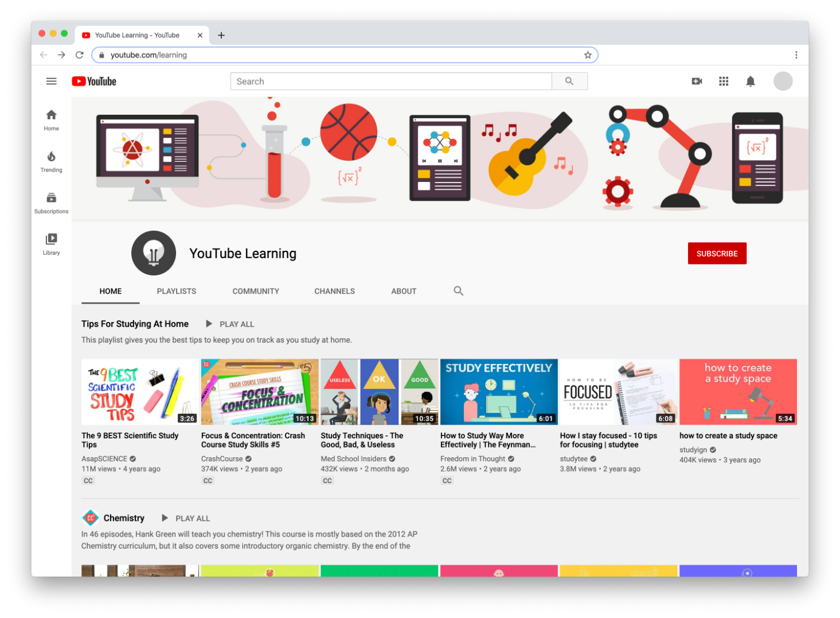Click the site lock icon
Viewport: 840px width, 618px height.
(x=101, y=55)
